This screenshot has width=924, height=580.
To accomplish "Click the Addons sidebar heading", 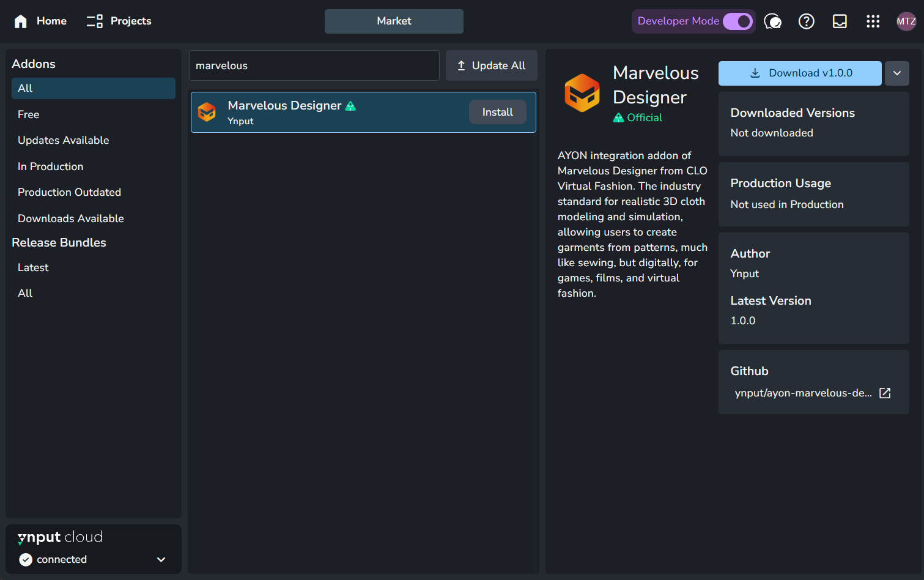I will click(34, 64).
